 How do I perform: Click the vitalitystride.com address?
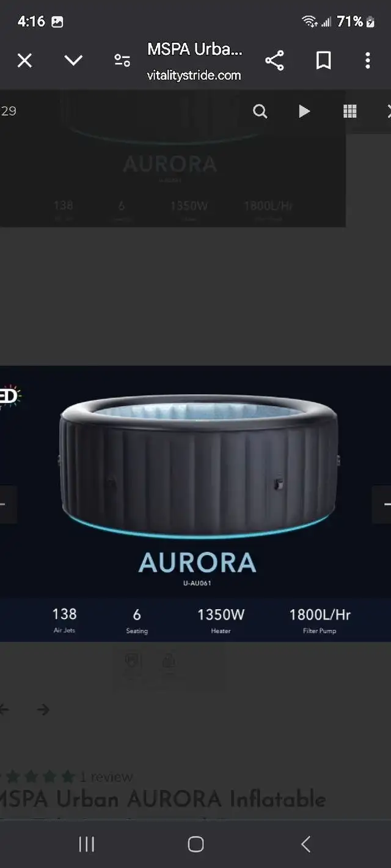(x=194, y=76)
